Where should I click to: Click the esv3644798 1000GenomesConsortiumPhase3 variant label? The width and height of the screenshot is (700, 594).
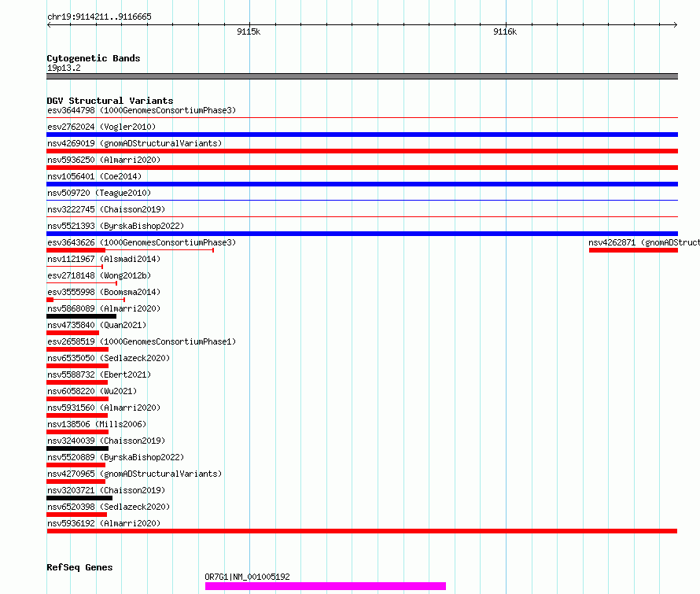pos(142,110)
